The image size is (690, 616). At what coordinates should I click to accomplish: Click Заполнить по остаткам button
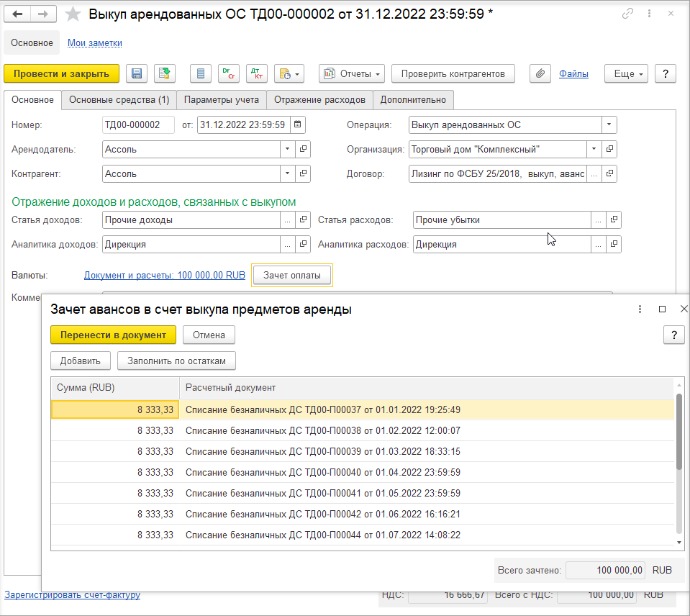[176, 361]
